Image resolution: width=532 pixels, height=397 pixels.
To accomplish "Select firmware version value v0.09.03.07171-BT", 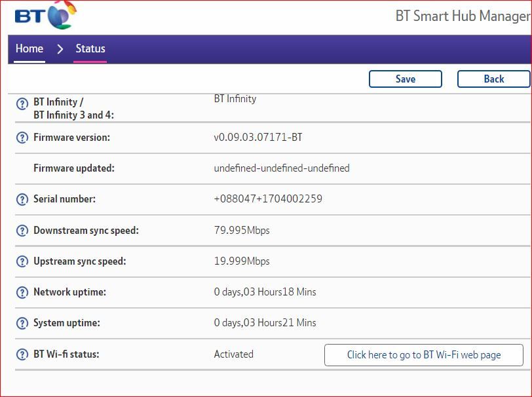I will (x=258, y=137).
